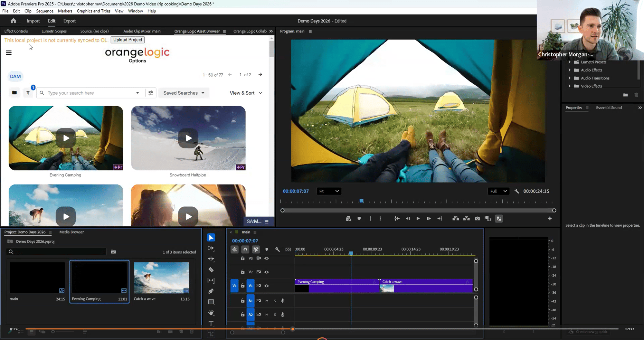
Task: Select the Slip tool
Action: [x=211, y=280]
